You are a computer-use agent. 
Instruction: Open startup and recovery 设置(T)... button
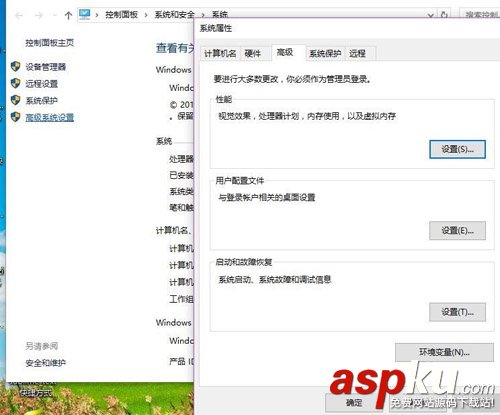(x=457, y=312)
